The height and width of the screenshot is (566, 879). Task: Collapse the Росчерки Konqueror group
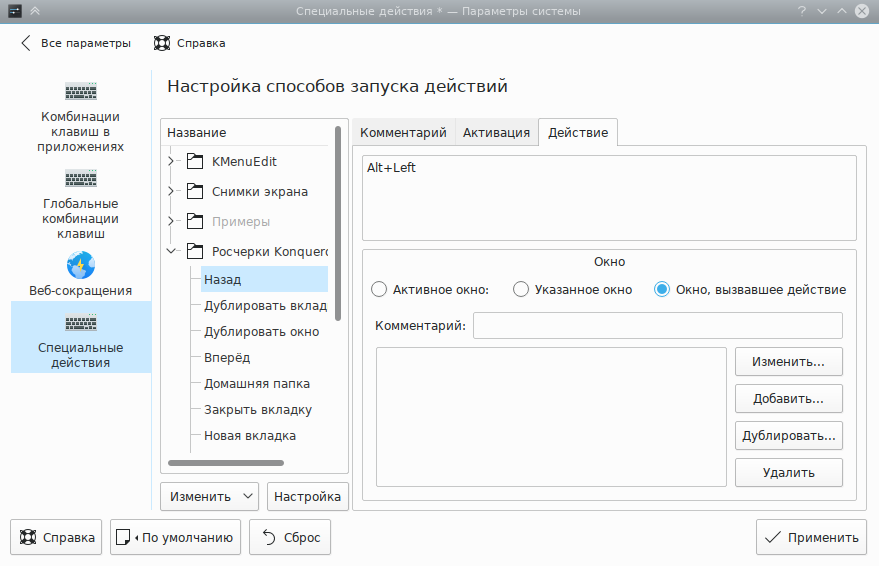(171, 251)
